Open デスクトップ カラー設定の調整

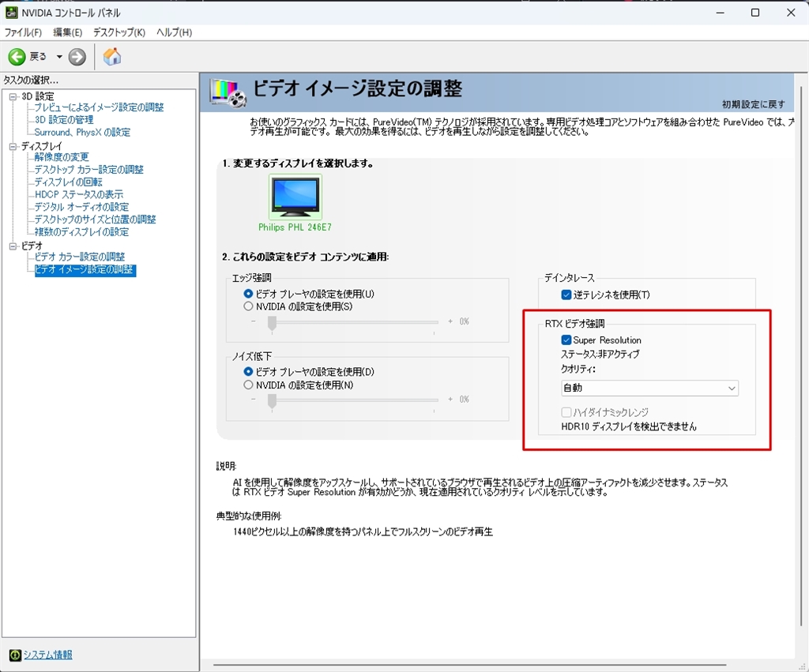pyautogui.click(x=88, y=170)
